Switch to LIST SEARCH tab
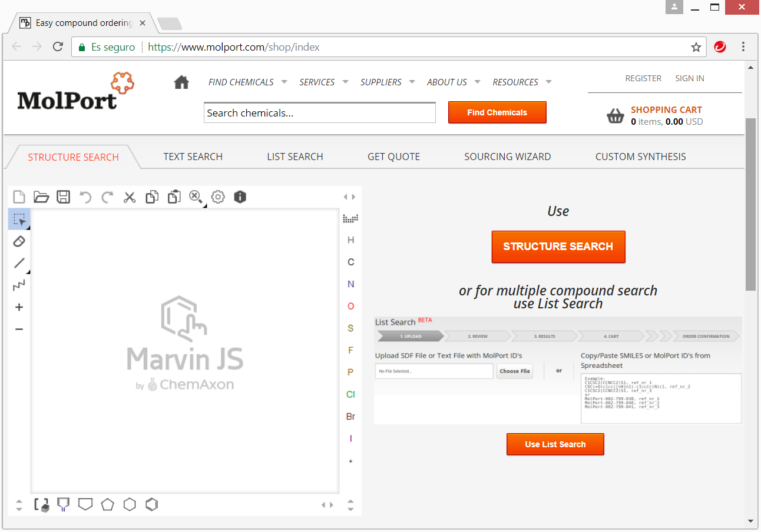The width and height of the screenshot is (761, 532). point(295,157)
